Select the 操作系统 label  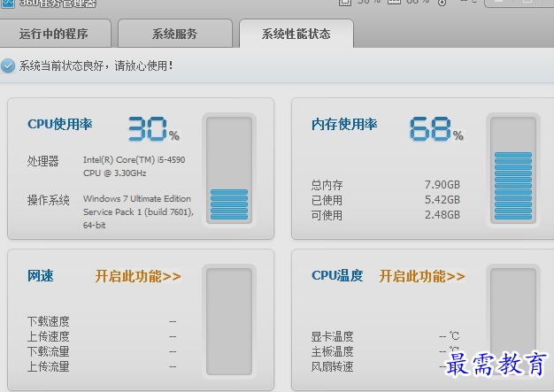(x=49, y=200)
